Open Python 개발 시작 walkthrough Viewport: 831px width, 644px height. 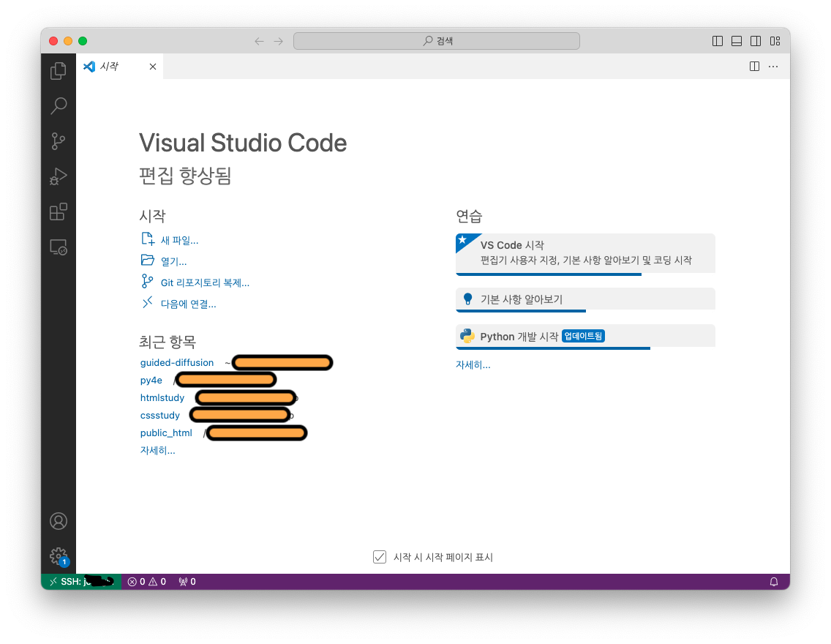pos(586,336)
